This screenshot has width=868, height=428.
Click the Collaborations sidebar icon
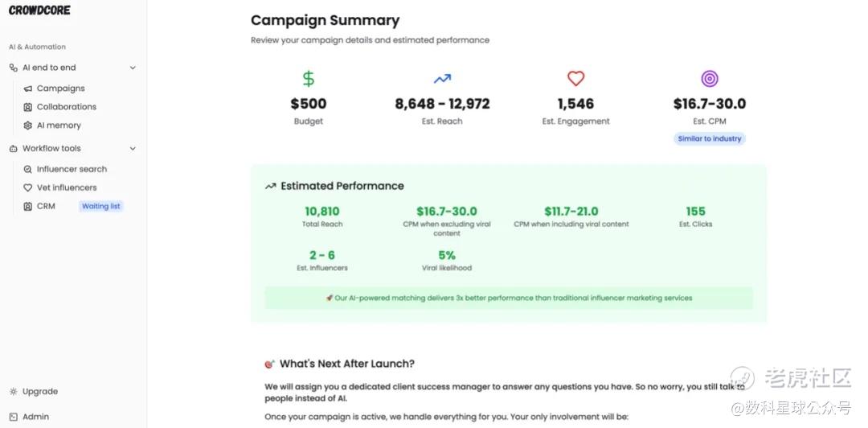coord(27,107)
